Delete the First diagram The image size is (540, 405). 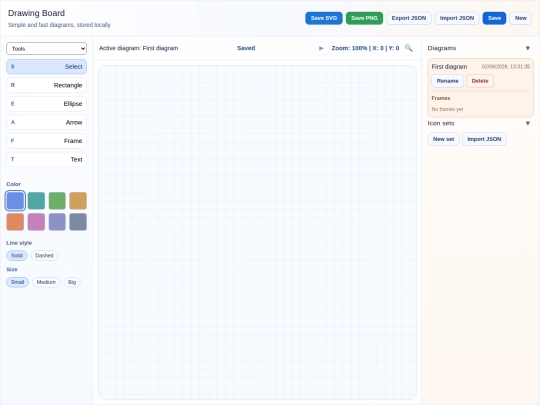click(x=480, y=81)
